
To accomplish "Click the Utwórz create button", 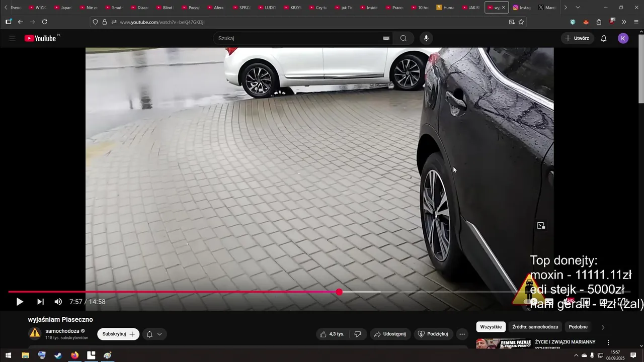I will tap(577, 38).
